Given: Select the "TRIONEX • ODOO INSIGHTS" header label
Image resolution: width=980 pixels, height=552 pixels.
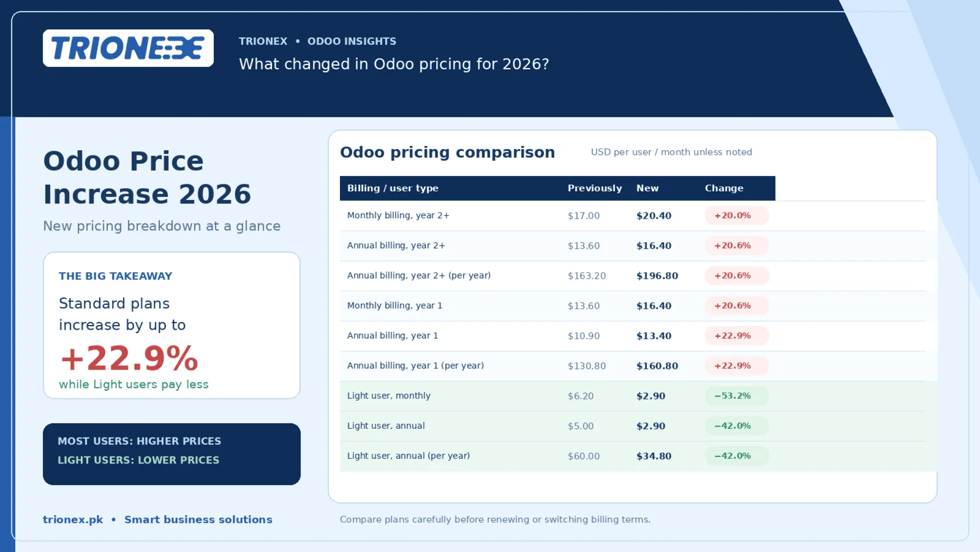Looking at the screenshot, I should pos(317,41).
